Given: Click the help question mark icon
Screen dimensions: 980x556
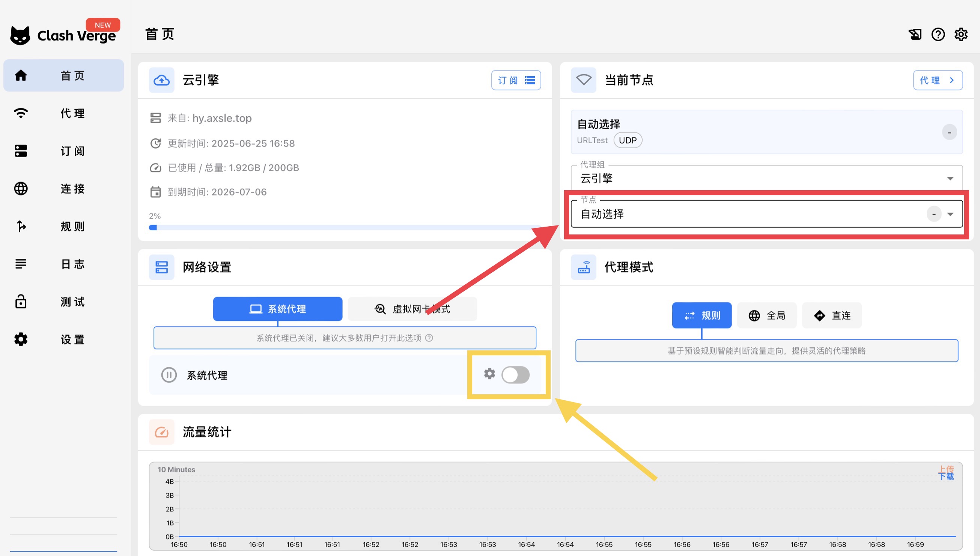Looking at the screenshot, I should click(938, 35).
